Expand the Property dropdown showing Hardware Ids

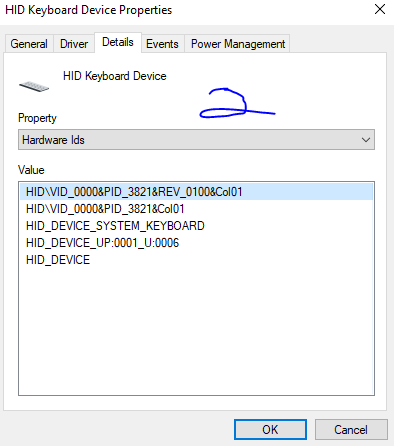pos(196,140)
